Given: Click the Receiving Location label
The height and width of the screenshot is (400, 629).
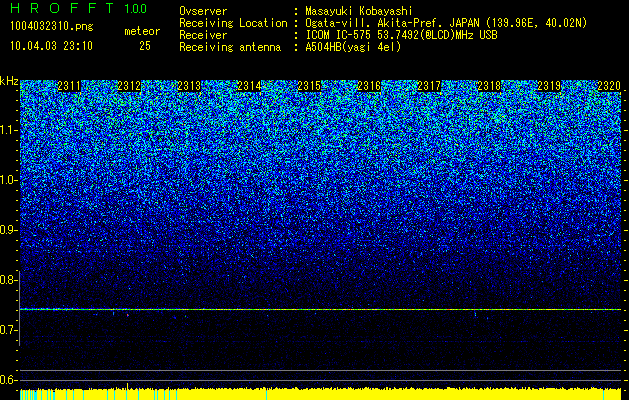Looking at the screenshot, I should (233, 23).
